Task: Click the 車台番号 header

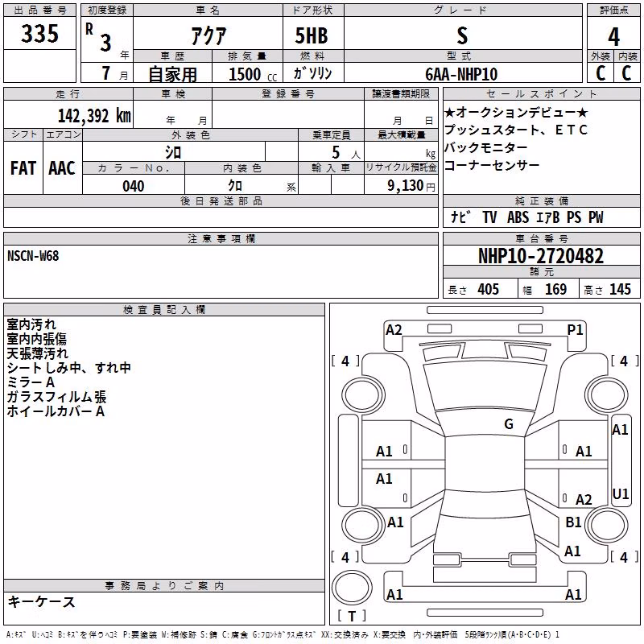Action: [x=541, y=238]
